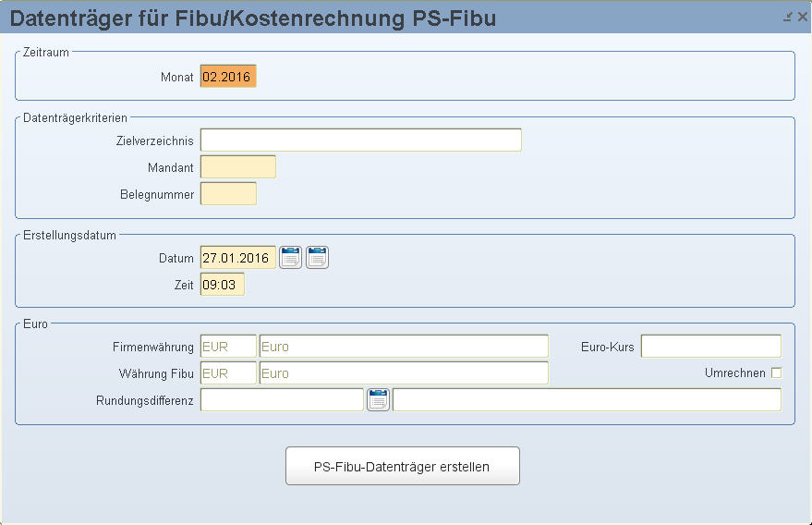The image size is (812, 525).
Task: Close the Datenträger PS-Fibu dialog
Action: pos(802,17)
